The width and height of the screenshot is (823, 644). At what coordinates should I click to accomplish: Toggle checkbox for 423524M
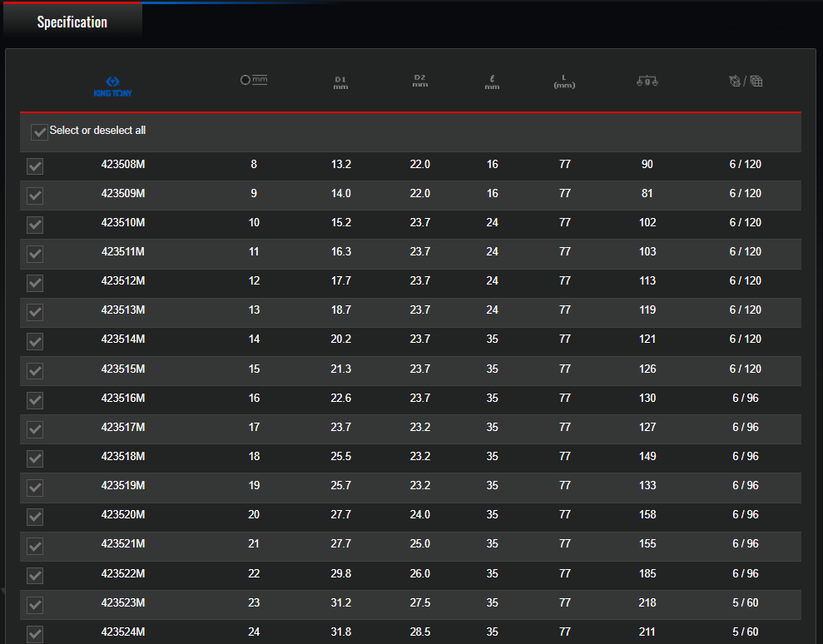[35, 634]
